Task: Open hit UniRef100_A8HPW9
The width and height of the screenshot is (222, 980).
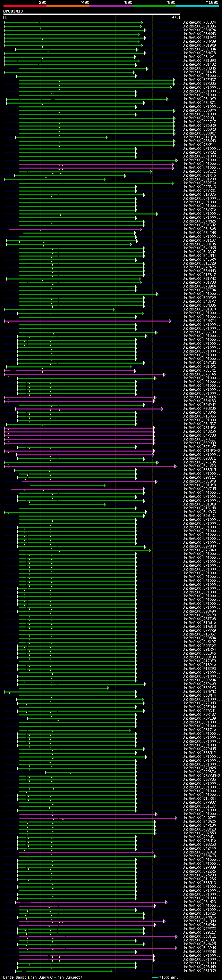Action: pos(199,41)
